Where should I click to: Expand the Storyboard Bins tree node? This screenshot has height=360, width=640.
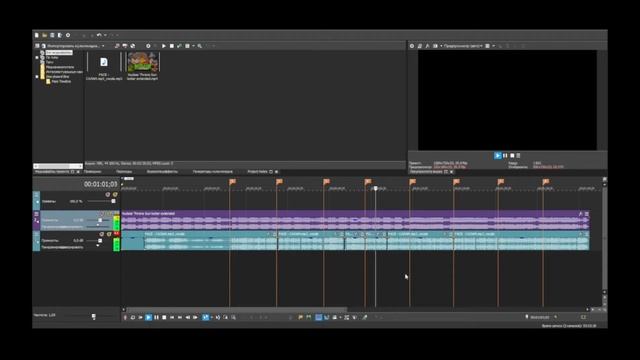tap(37, 77)
